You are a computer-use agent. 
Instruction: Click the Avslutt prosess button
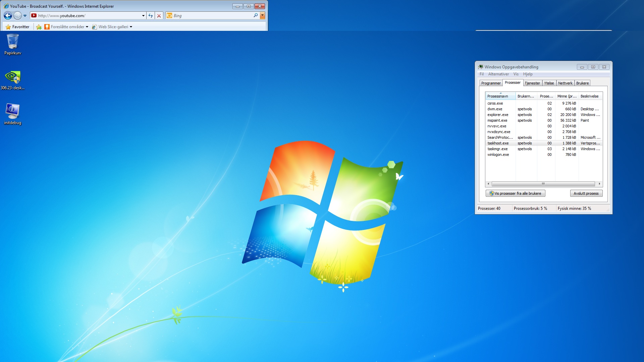pyautogui.click(x=586, y=193)
